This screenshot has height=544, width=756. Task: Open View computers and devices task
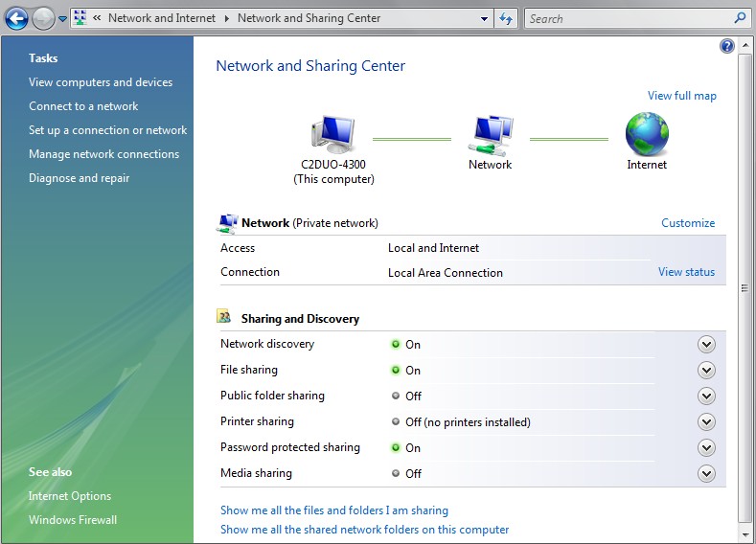[x=101, y=82]
